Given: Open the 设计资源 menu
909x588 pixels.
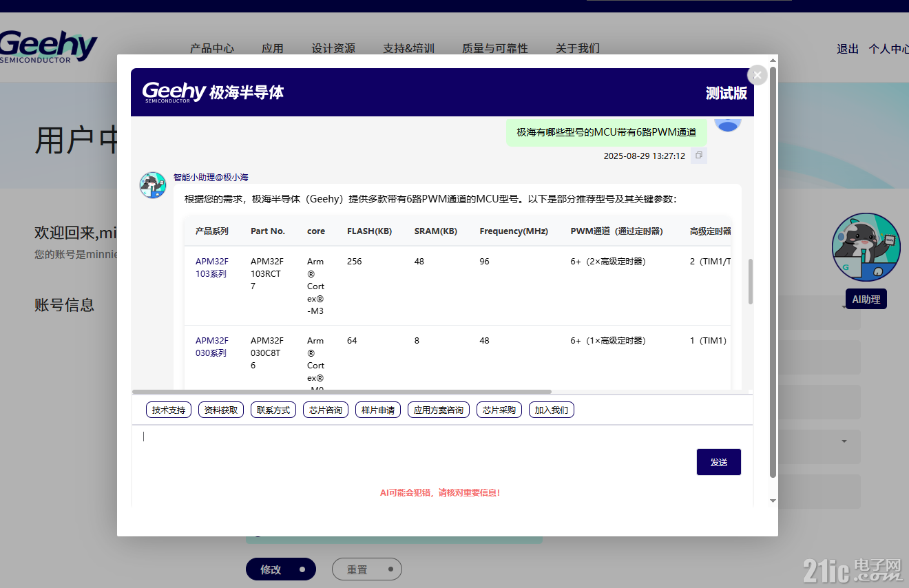Looking at the screenshot, I should pos(333,49).
